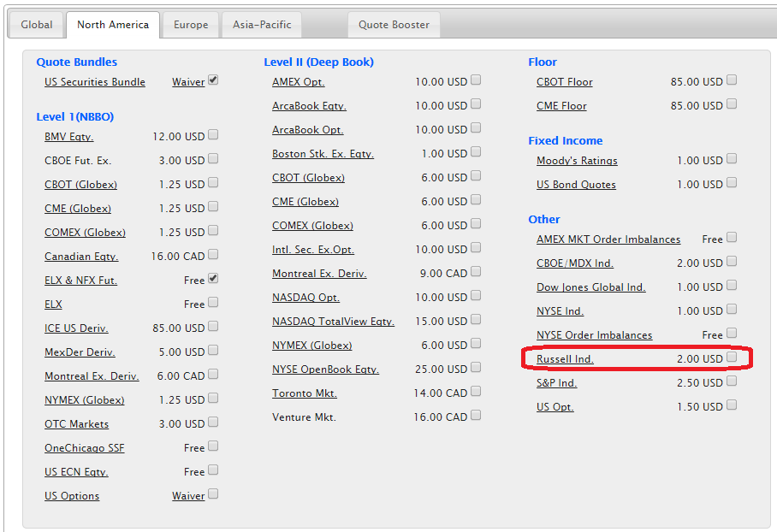
Task: Click the Waiver link beside US Securities Bundle
Action: point(188,82)
